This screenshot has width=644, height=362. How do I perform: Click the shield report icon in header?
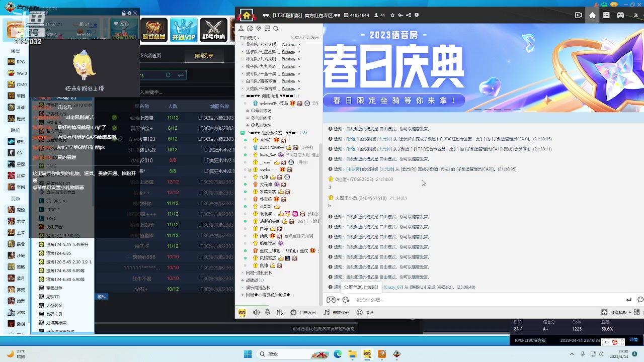(x=417, y=15)
